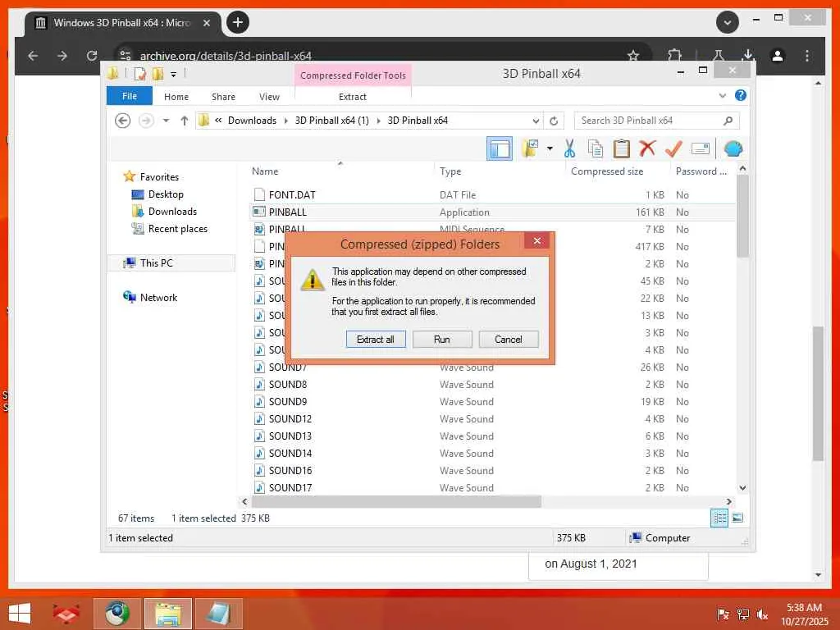Click the clipboard Paste icon
Viewport: 840px width, 630px height.
coord(622,149)
